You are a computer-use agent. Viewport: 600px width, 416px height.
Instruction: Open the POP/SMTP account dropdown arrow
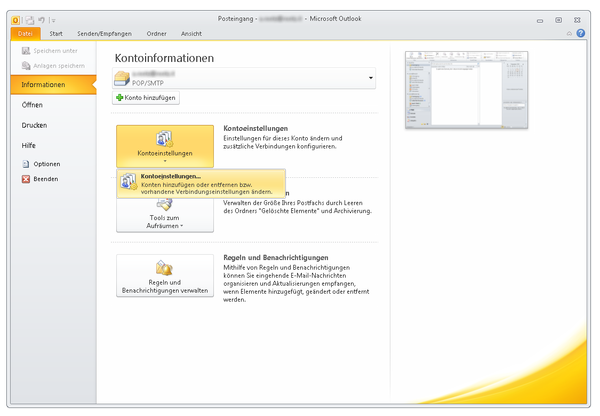tap(371, 78)
